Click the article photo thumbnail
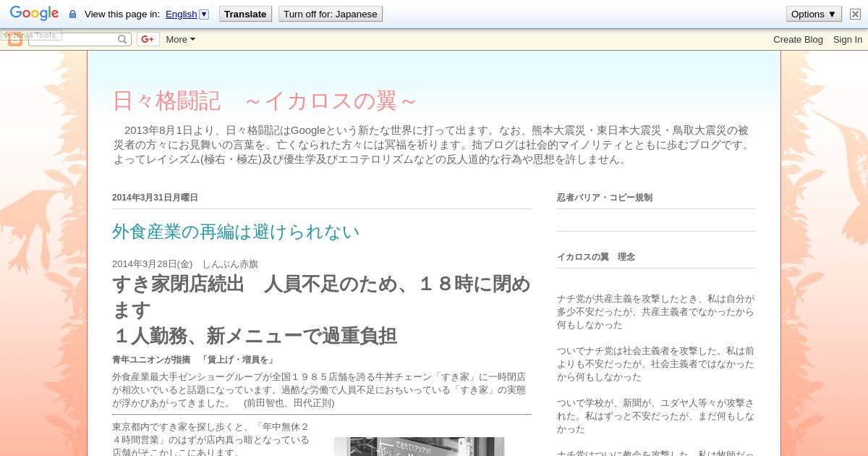868x456 pixels. 419,446
